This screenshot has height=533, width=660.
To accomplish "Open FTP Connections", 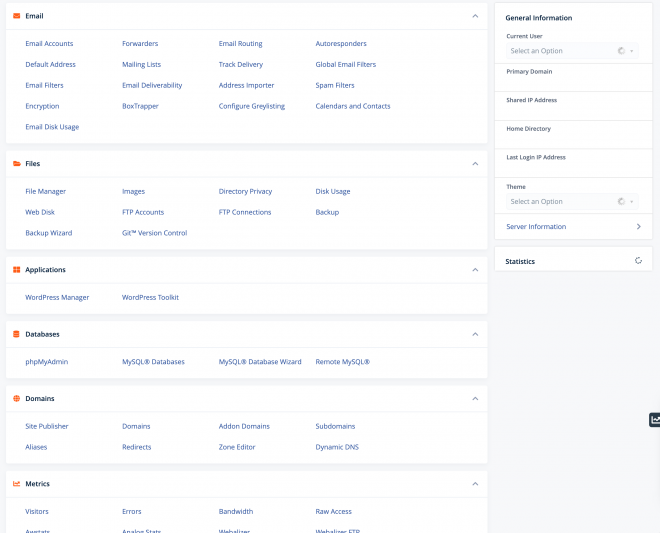I will 245,212.
